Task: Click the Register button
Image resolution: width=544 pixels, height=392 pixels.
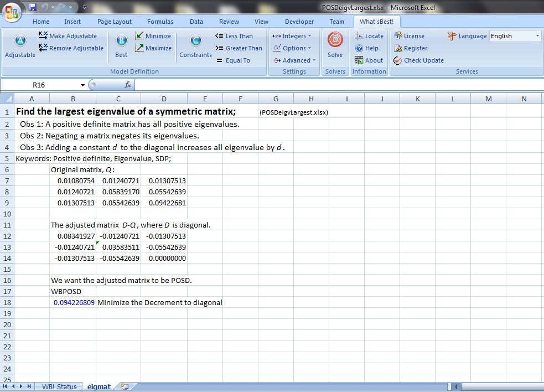Action: pos(411,48)
